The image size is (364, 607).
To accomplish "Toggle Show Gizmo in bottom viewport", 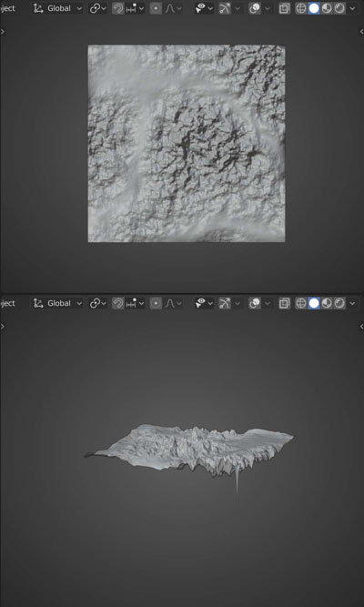I will pyautogui.click(x=224, y=303).
